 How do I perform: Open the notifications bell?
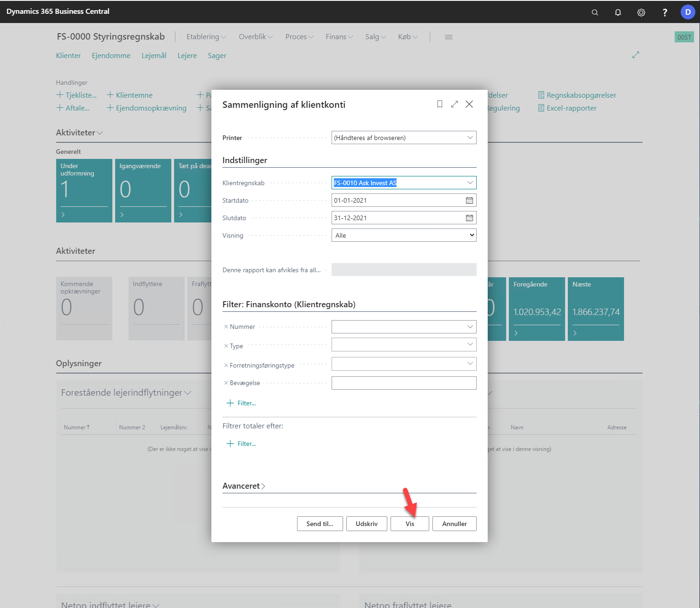coord(618,12)
